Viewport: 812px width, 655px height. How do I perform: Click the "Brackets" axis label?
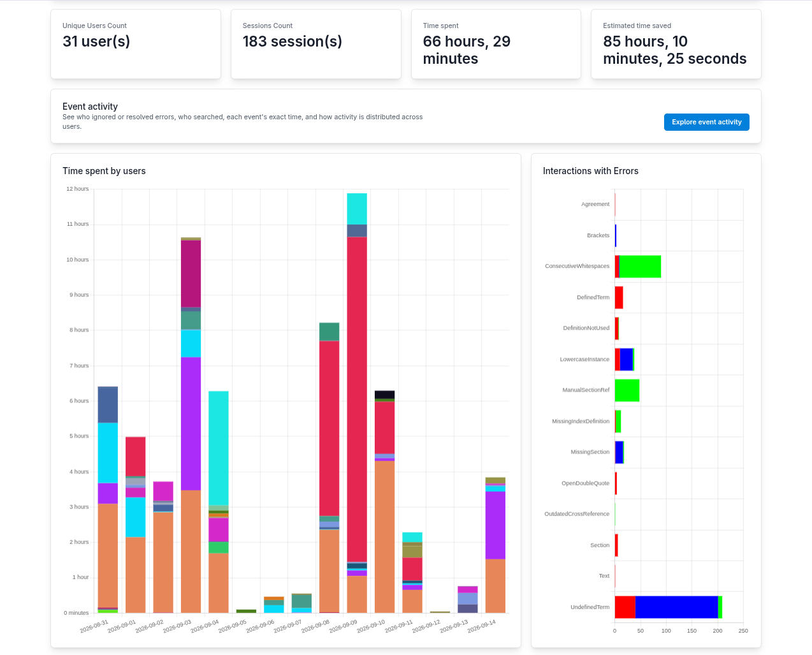[x=598, y=235]
